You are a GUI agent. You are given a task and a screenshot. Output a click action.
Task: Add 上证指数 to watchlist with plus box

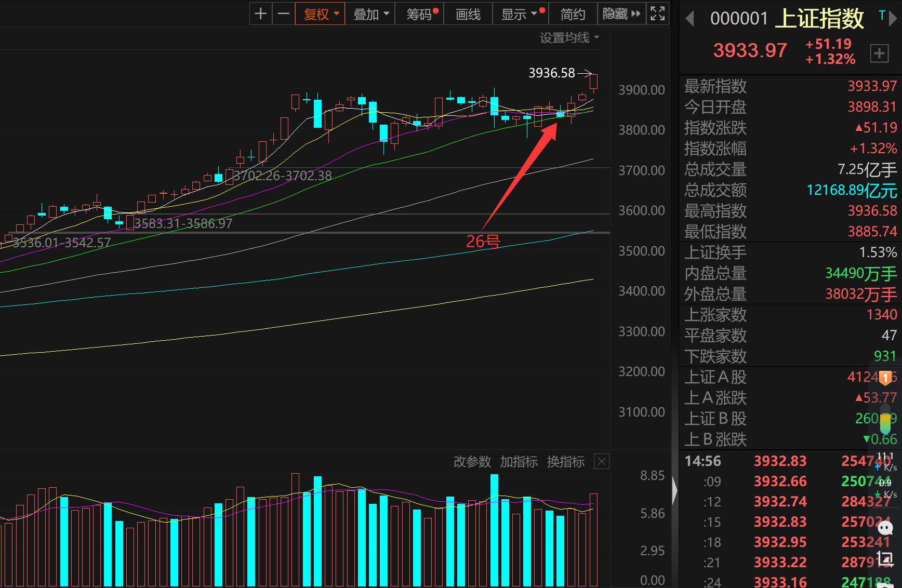[x=879, y=54]
